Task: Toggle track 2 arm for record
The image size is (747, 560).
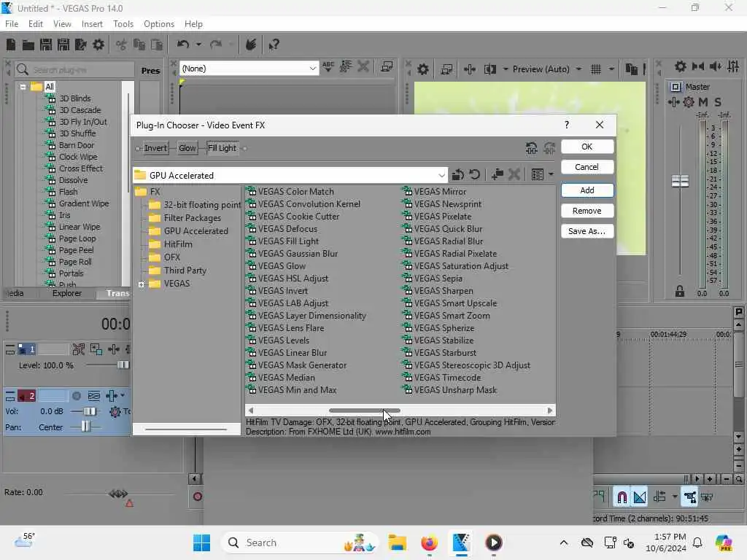Action: tap(76, 396)
